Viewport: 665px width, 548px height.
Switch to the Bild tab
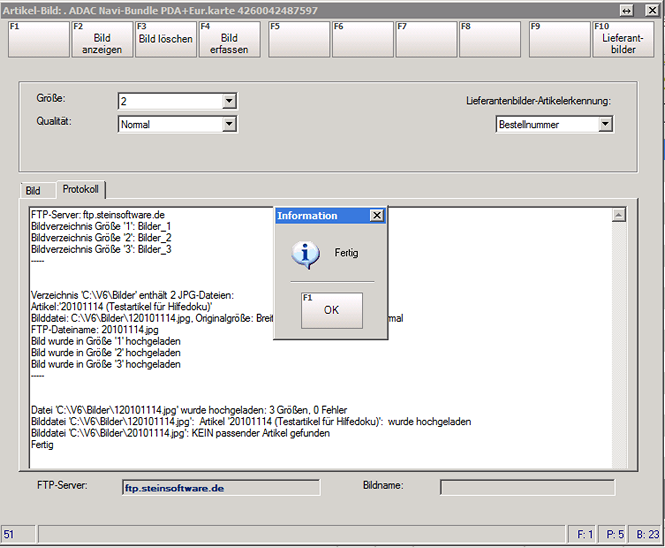coord(34,189)
